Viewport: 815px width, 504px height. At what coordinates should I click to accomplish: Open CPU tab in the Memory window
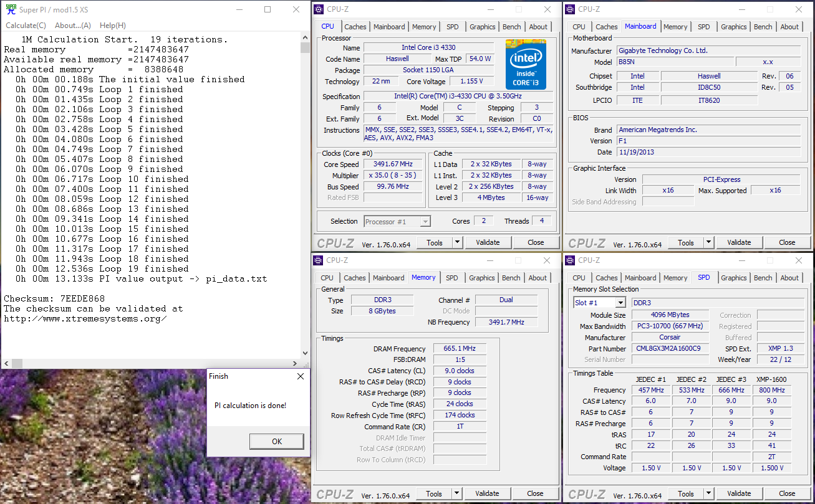click(x=327, y=278)
